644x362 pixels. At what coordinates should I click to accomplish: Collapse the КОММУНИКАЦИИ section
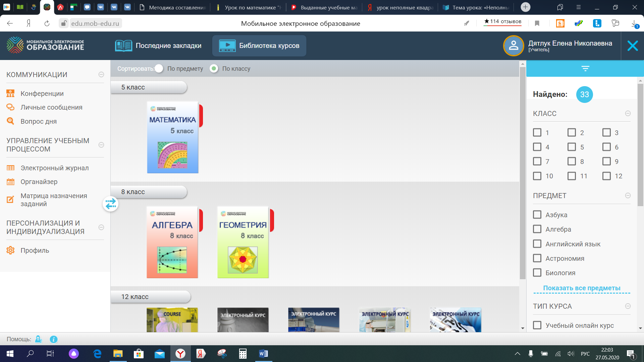point(101,74)
